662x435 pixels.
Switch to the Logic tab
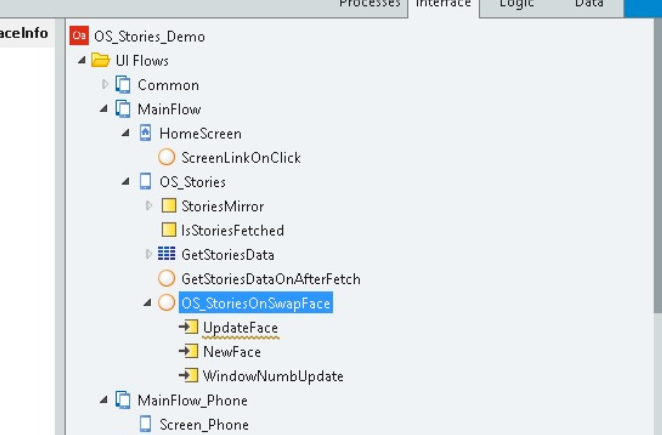[x=516, y=5]
